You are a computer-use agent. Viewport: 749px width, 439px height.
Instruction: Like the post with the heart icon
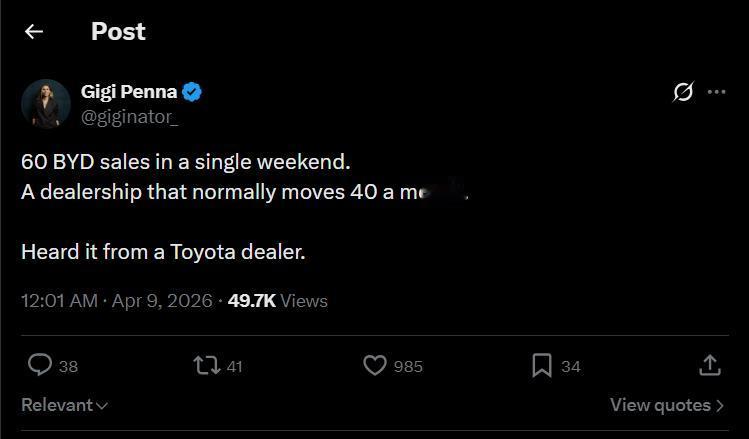tap(374, 366)
